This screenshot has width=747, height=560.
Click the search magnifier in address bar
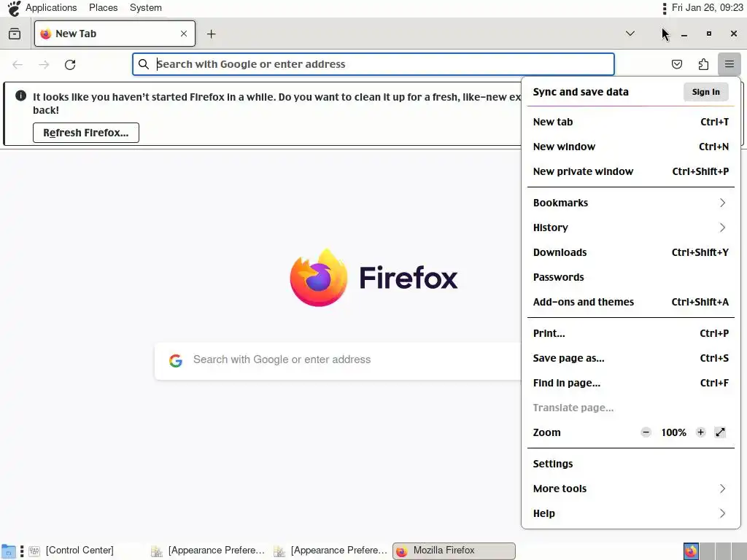[x=144, y=64]
